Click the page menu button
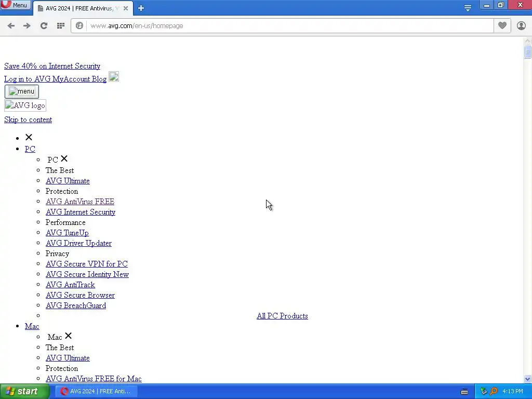 (22, 91)
